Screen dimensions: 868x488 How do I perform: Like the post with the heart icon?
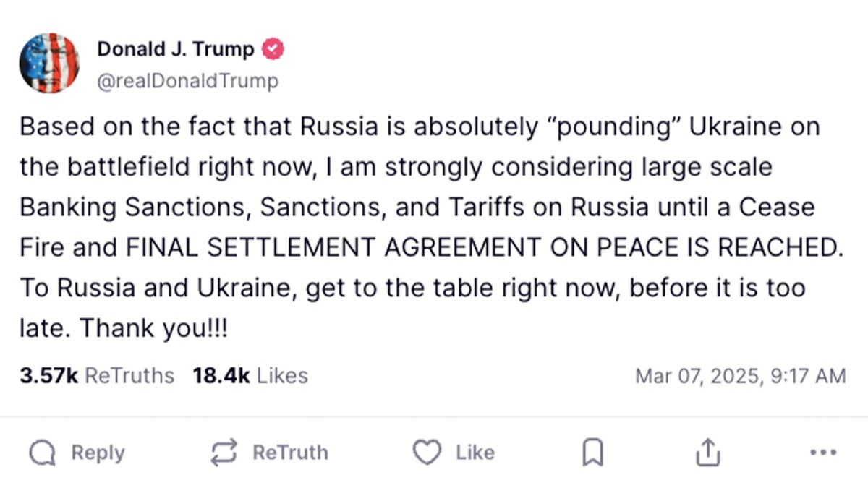tap(427, 453)
